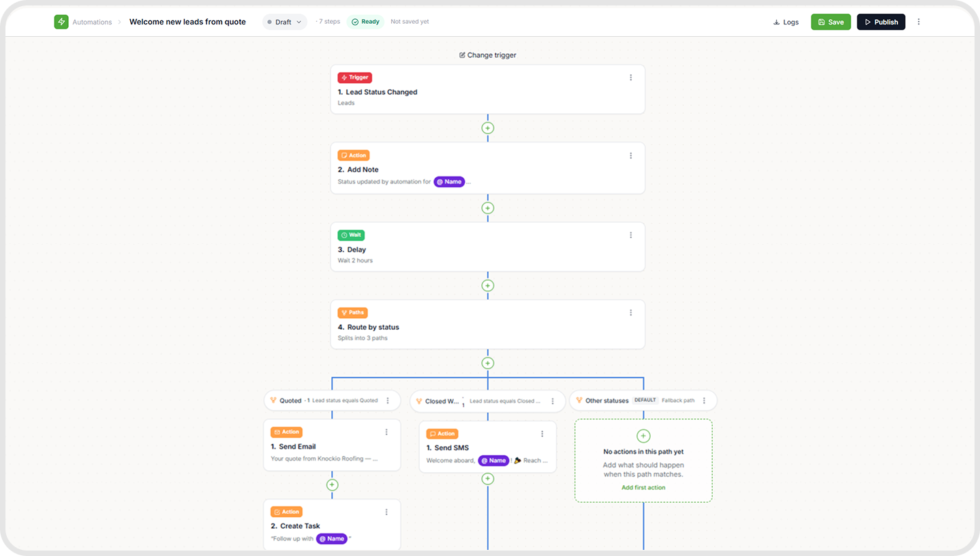
Task: Select the Lead Status Changed trigger card
Action: pos(488,89)
